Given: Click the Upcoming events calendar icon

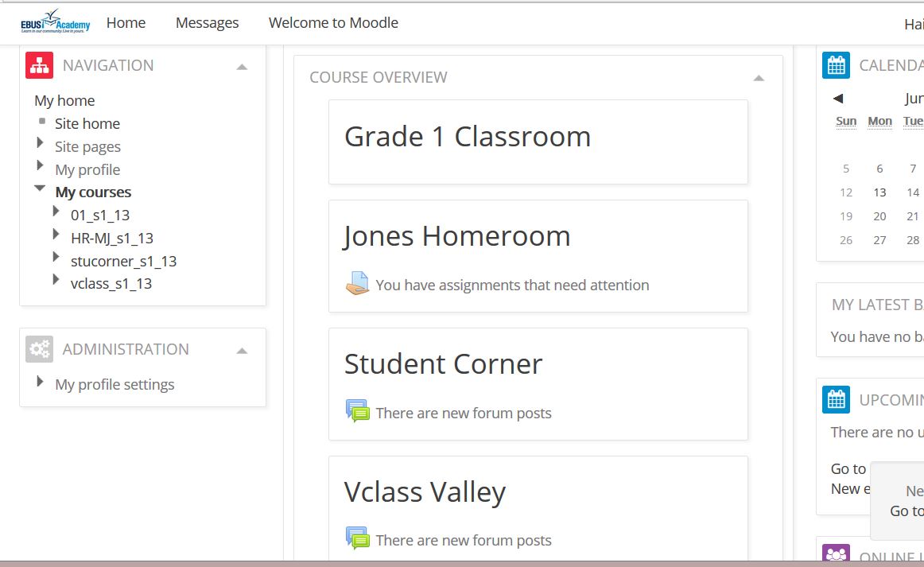Looking at the screenshot, I should (x=837, y=400).
